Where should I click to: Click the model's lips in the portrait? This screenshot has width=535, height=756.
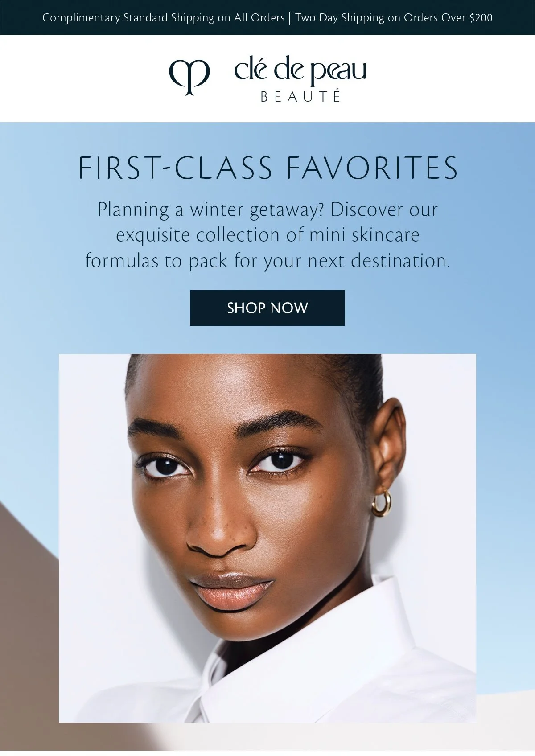pos(231,591)
